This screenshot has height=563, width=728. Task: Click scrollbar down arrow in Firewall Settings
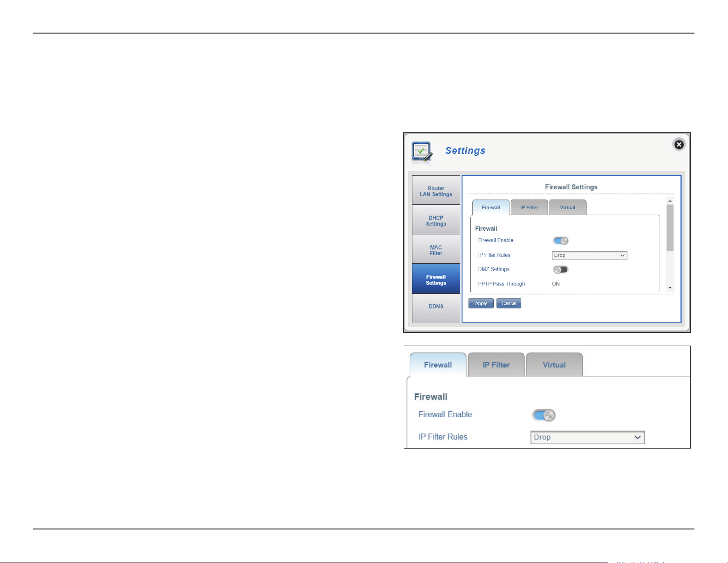point(670,288)
